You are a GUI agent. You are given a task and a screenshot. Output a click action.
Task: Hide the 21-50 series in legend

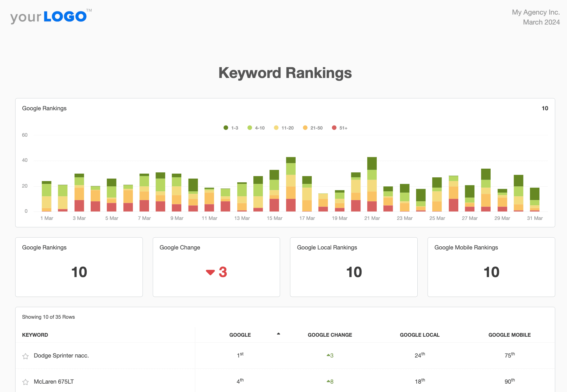[312, 128]
